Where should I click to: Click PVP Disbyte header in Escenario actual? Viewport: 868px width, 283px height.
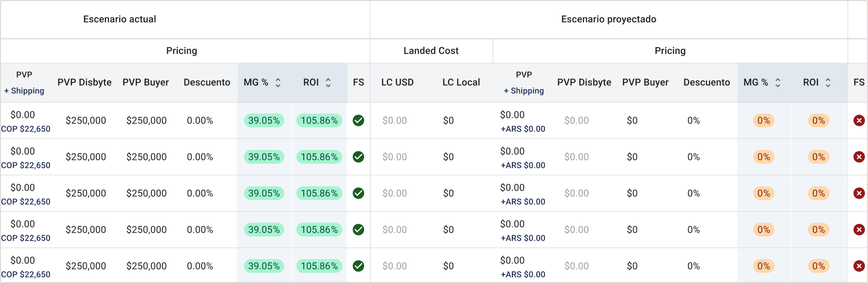84,83
